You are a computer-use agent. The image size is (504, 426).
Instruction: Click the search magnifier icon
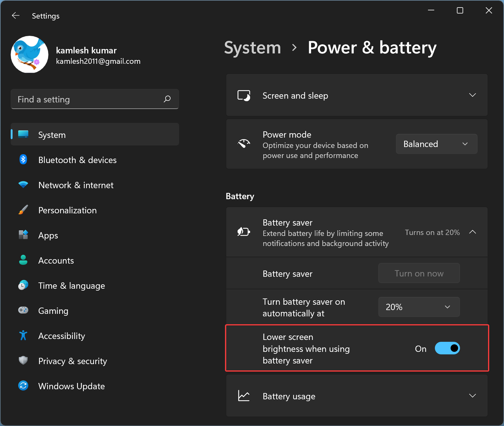click(167, 99)
